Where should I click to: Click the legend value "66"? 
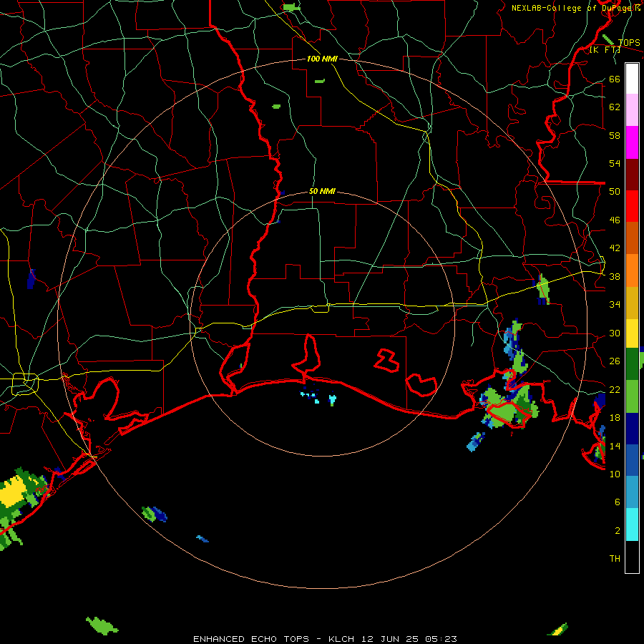pyautogui.click(x=615, y=79)
